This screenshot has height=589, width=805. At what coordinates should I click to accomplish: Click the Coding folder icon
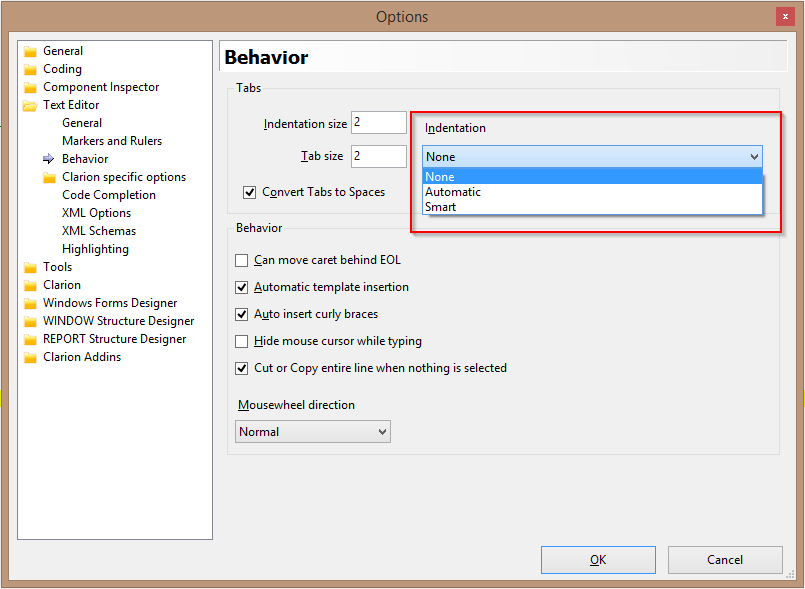click(30, 69)
